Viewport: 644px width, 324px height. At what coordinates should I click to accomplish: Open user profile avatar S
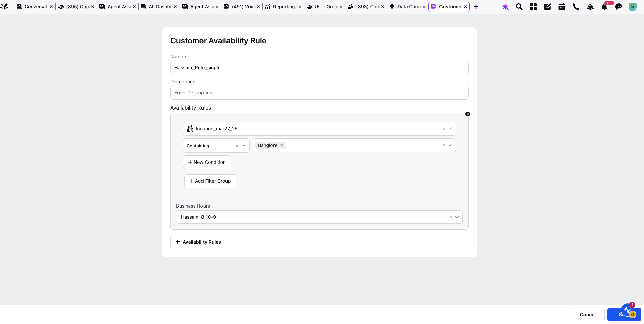[633, 7]
